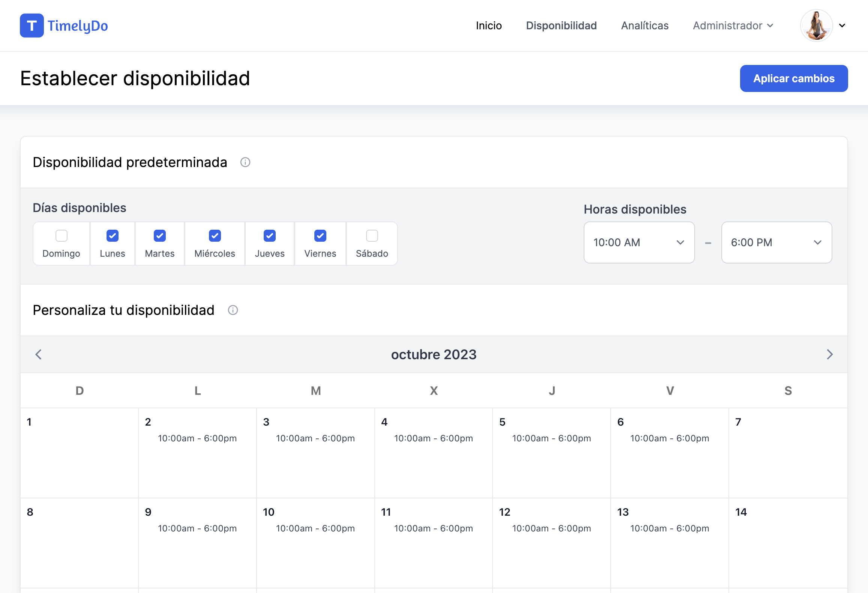Select October 10 calendar day
868x593 pixels.
[316, 543]
